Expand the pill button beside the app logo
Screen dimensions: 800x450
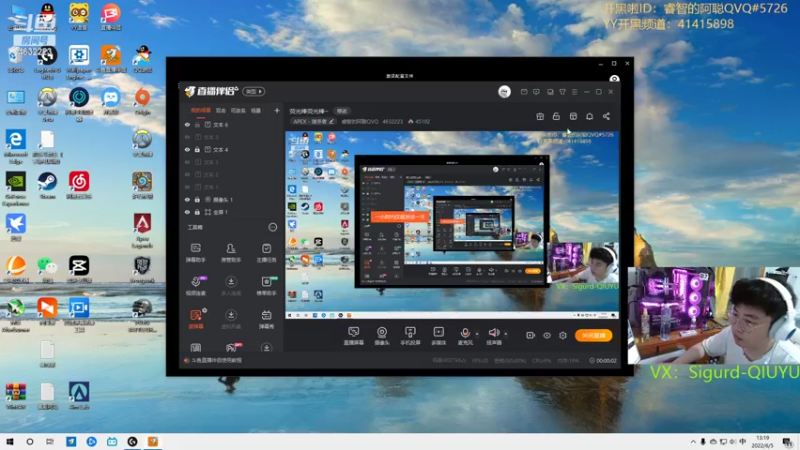click(254, 91)
